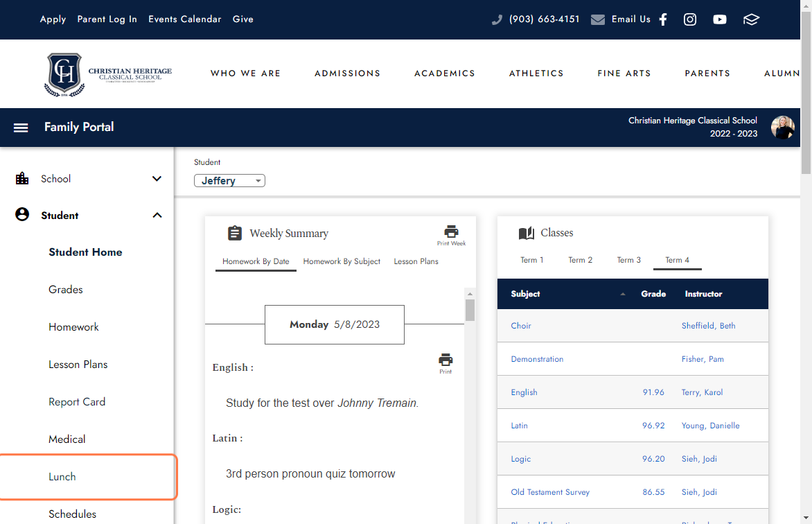Expand the School section chevron
The image size is (812, 524).
point(157,179)
